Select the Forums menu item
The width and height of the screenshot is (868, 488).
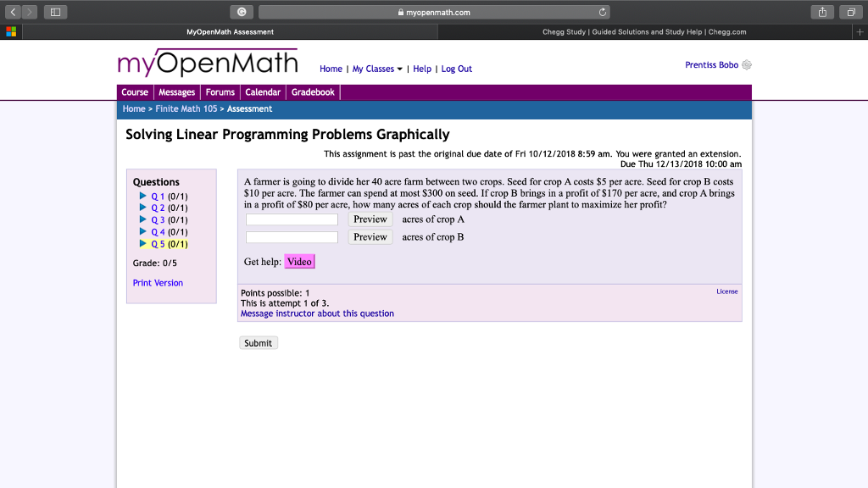(220, 92)
